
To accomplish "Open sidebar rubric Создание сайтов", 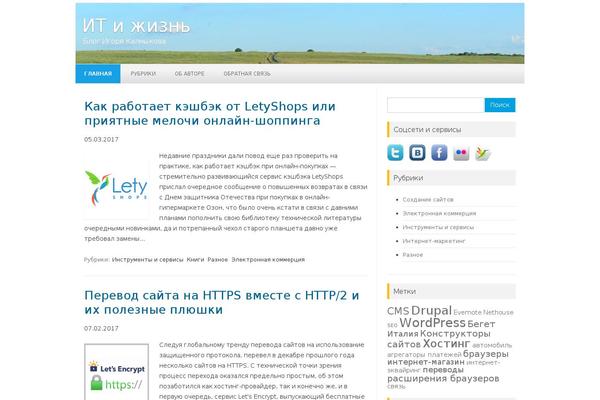I will click(x=428, y=199).
